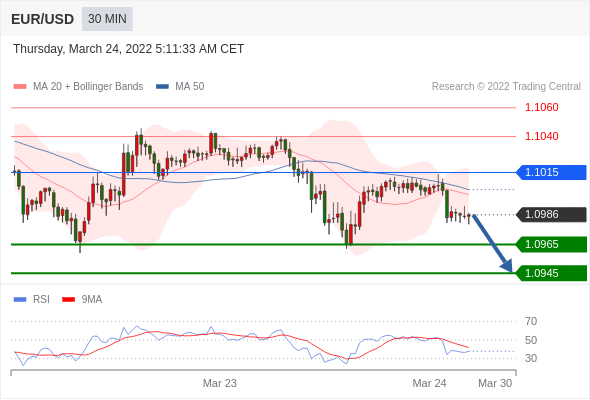
Task: Click the black 1.0986 current price tag
Action: pyautogui.click(x=551, y=214)
